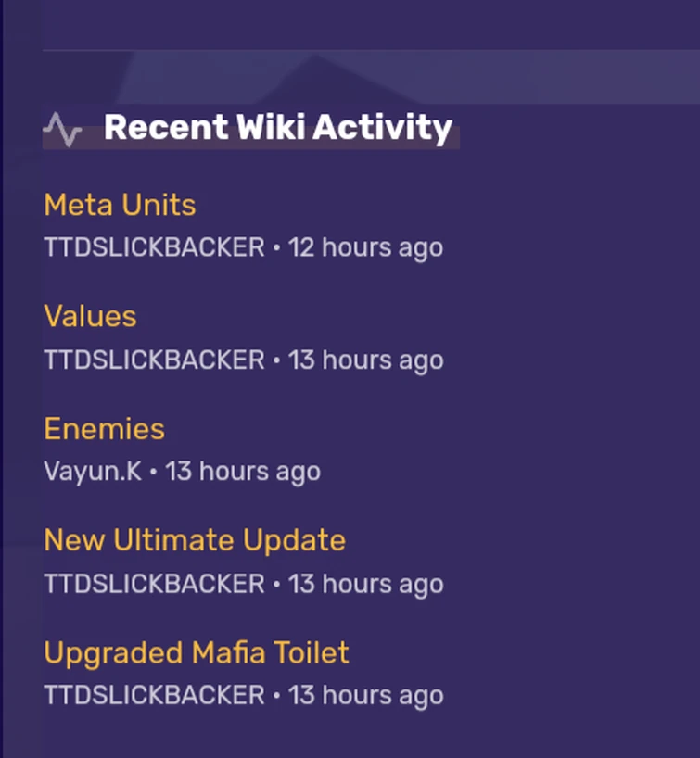Go to the Enemies page
Screen dimensions: 700x758
click(x=104, y=429)
